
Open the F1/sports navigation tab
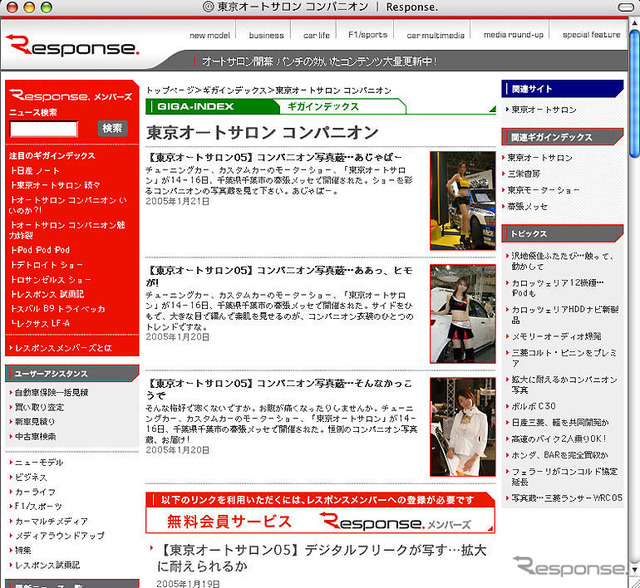[x=368, y=35]
